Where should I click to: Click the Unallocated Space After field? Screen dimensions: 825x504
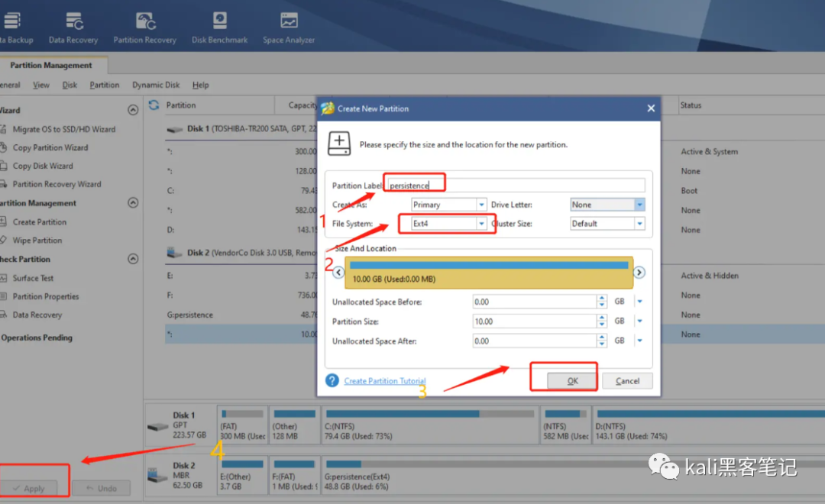(535, 341)
